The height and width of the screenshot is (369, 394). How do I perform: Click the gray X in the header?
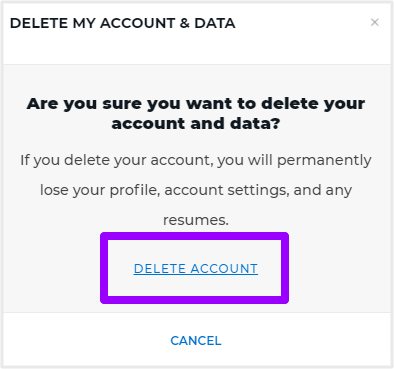375,22
